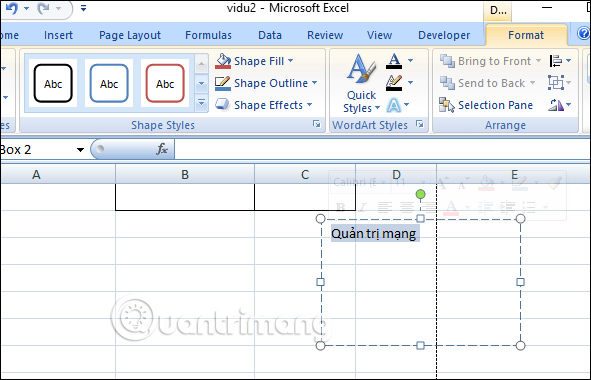The width and height of the screenshot is (591, 380).
Task: Open the Text Outline dropdown arrow
Action: click(x=410, y=83)
